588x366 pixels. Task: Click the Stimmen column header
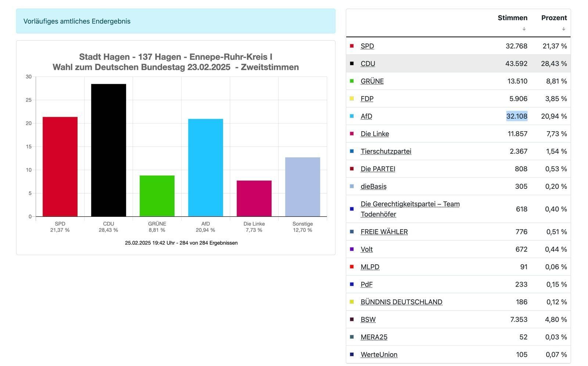tap(512, 18)
